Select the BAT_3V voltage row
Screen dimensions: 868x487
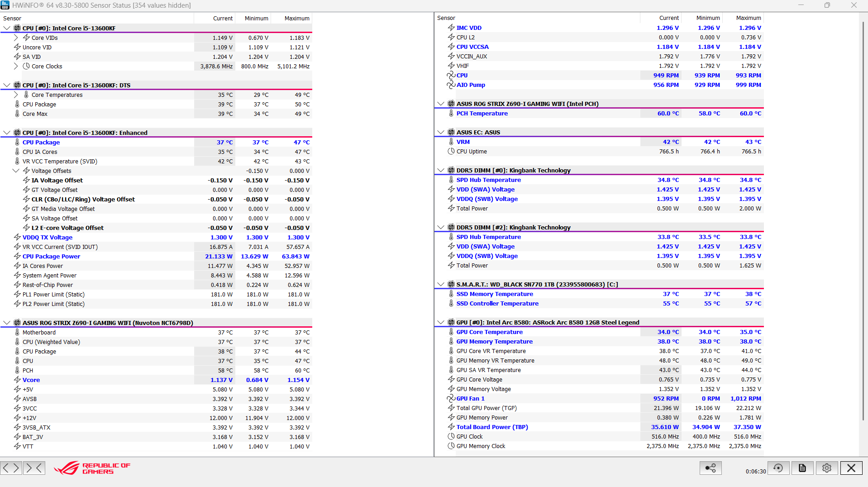[x=156, y=437]
